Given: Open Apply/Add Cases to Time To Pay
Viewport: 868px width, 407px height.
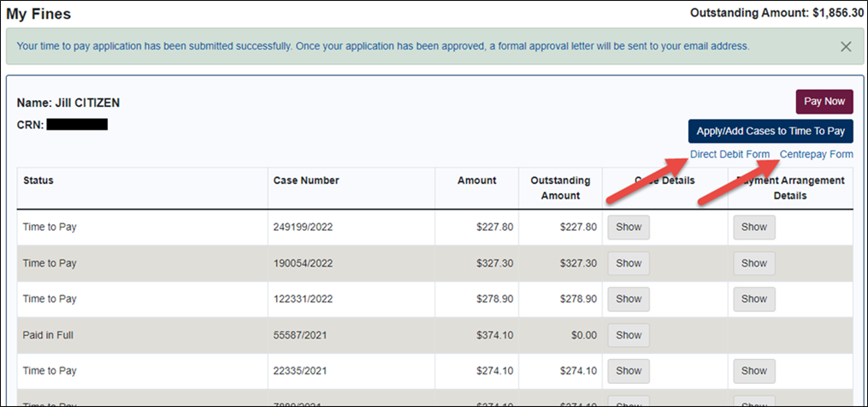Looking at the screenshot, I should (770, 131).
